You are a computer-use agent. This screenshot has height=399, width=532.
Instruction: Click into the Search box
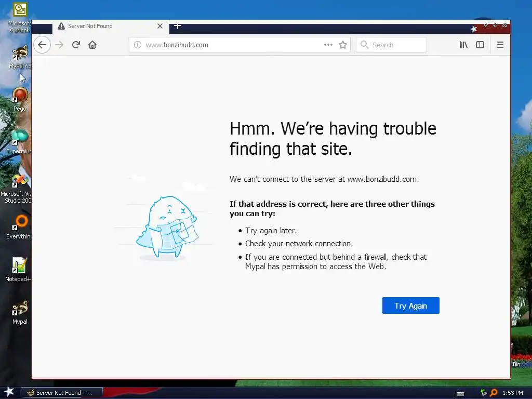point(391,45)
